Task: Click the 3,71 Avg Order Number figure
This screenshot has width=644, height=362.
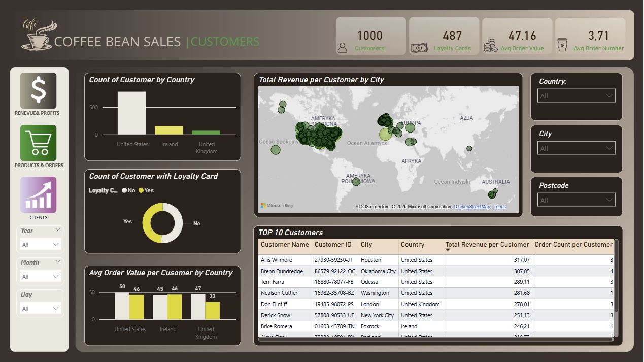Action: pos(598,36)
